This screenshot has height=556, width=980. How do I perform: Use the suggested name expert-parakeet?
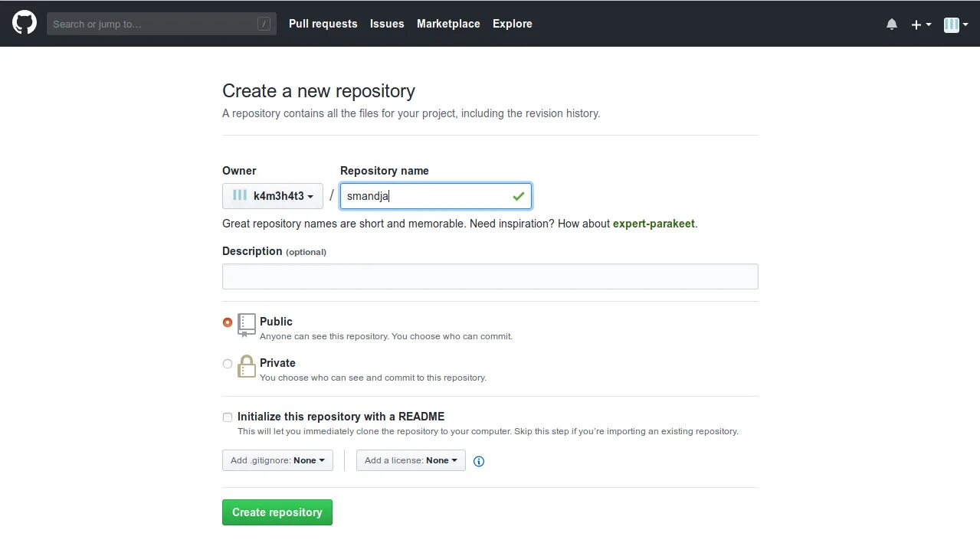[x=654, y=224]
